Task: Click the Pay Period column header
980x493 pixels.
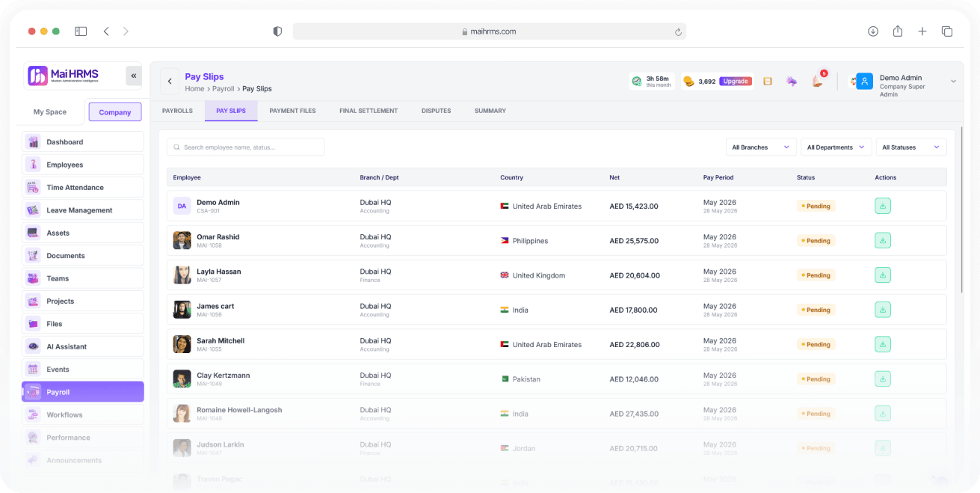Action: pos(718,177)
